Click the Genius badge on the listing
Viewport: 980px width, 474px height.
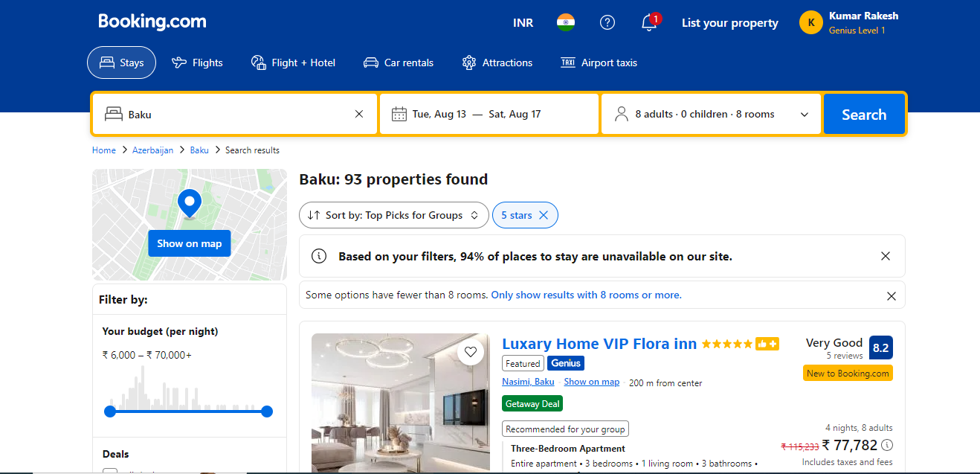pyautogui.click(x=566, y=363)
